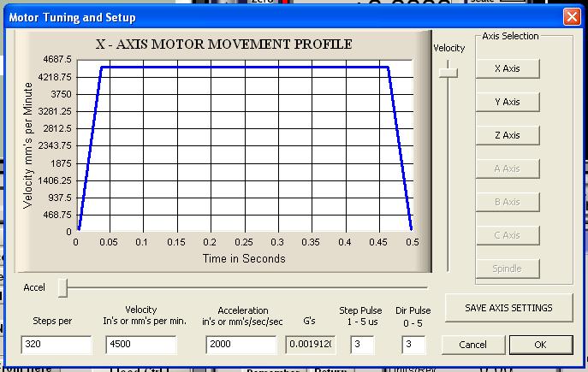The height and width of the screenshot is (372, 588).
Task: Switch to Y Axis motor tuning
Action: pyautogui.click(x=508, y=103)
